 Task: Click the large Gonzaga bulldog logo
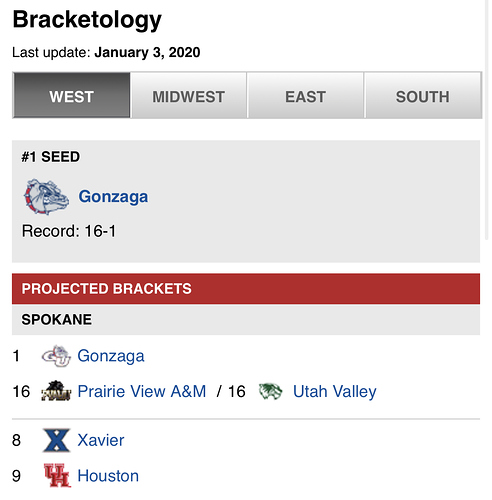[46, 197]
